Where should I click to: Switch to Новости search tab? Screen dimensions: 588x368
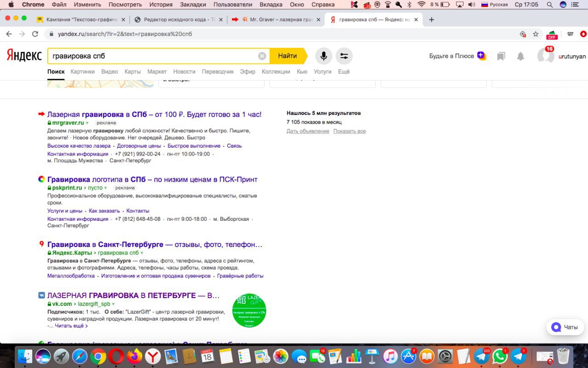[x=184, y=72]
